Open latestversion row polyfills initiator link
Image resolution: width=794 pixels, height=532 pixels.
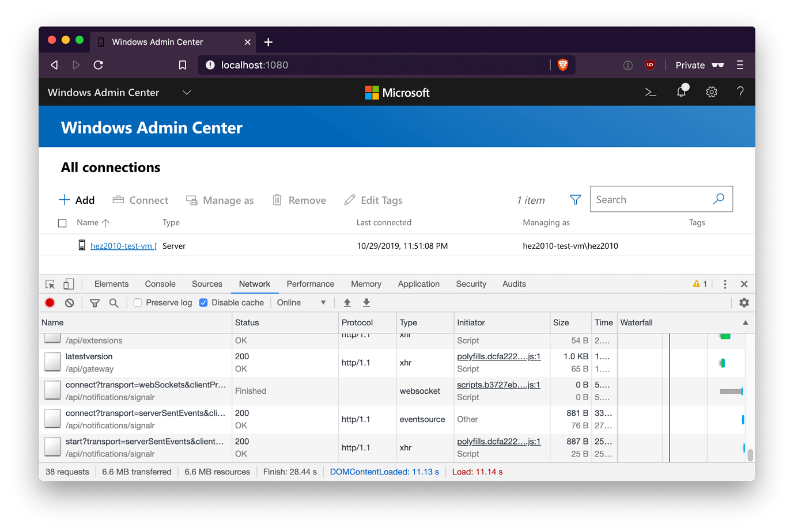click(498, 356)
